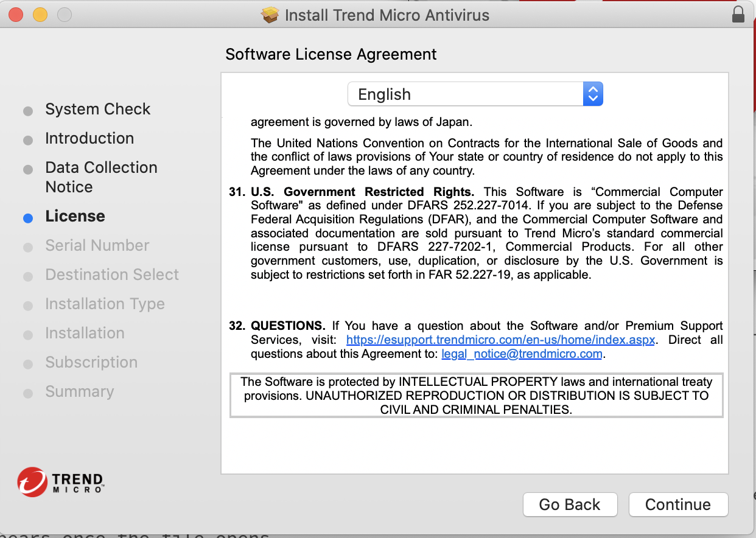Viewport: 756px width, 538px height.
Task: Select the Summary step
Action: 79,391
